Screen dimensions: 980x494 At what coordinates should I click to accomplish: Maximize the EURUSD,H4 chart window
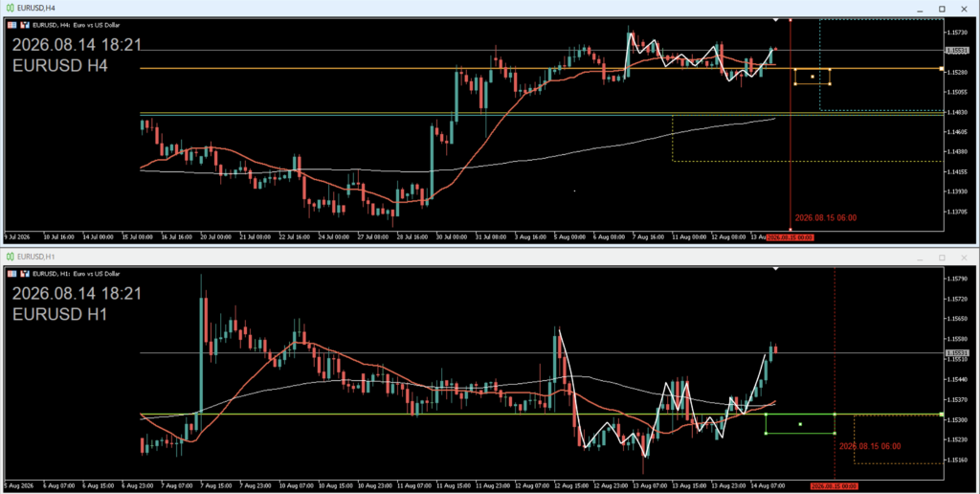942,9
